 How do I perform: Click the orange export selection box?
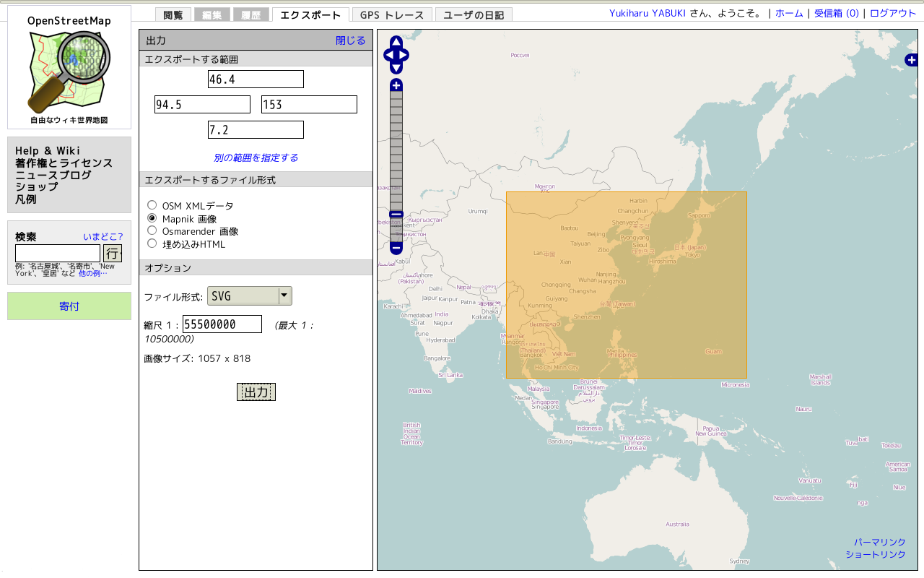627,285
